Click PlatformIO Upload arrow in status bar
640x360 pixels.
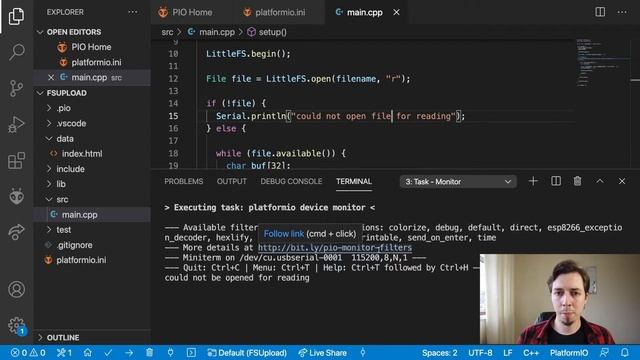[129, 353]
